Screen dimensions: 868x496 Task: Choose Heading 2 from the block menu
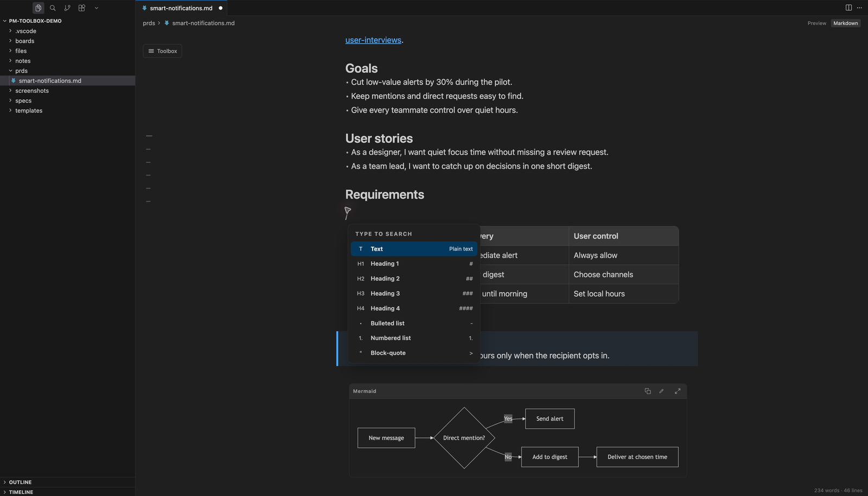coord(414,278)
